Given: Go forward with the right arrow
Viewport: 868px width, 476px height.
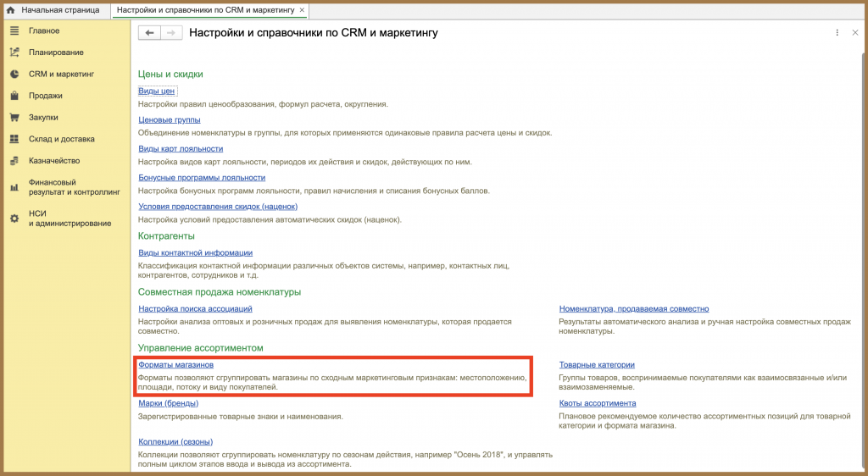Looking at the screenshot, I should coord(171,33).
